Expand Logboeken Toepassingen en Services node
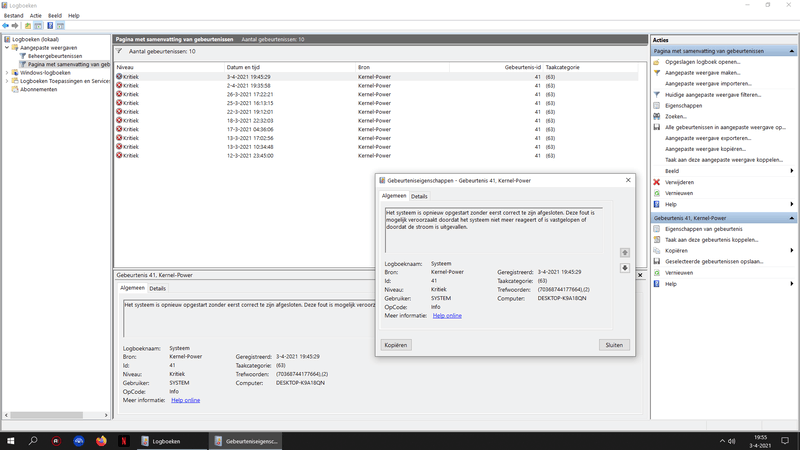Viewport: 800px width, 450px height. 7,81
